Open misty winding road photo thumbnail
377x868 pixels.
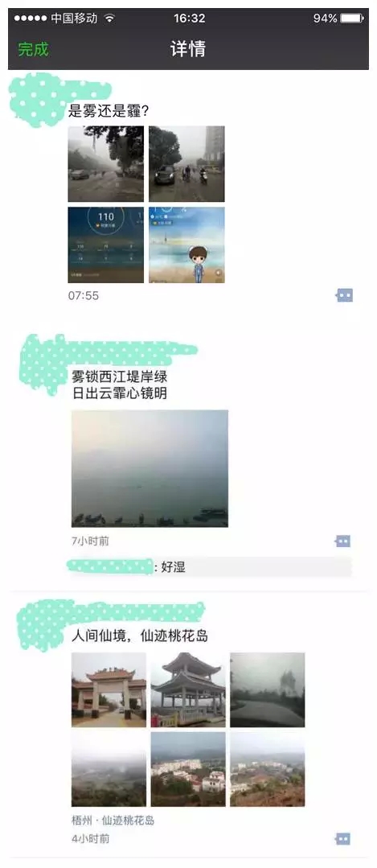[x=268, y=689]
